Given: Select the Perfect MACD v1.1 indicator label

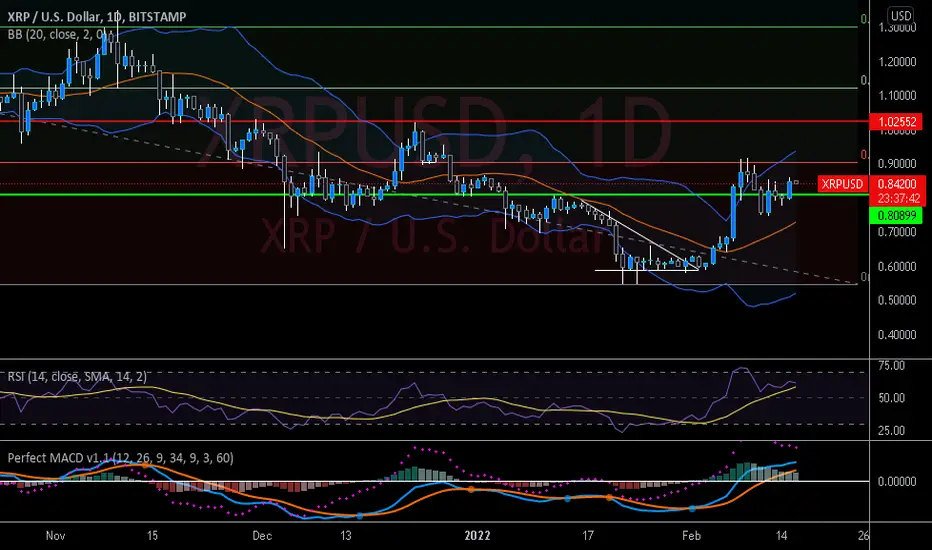Looking at the screenshot, I should 120,458.
